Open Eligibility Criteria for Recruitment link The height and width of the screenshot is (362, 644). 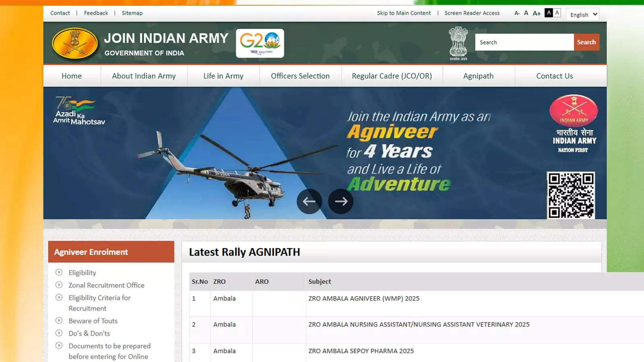99,303
